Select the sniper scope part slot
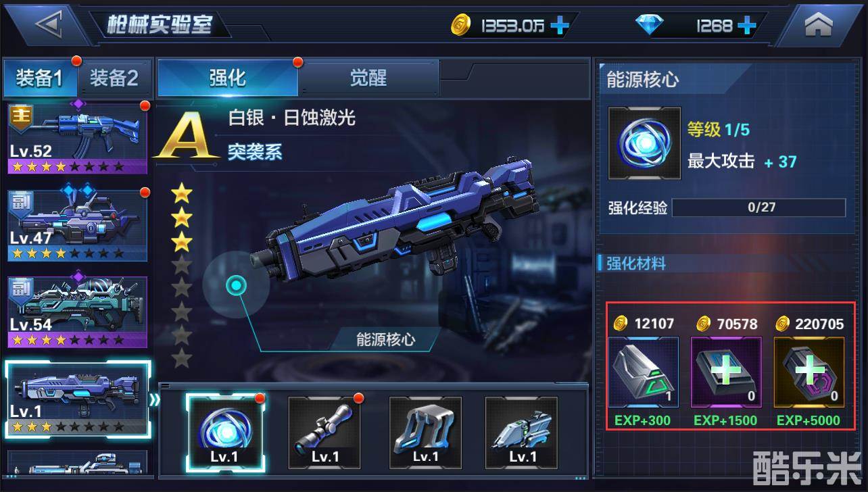This screenshot has height=492, width=868. click(x=324, y=433)
